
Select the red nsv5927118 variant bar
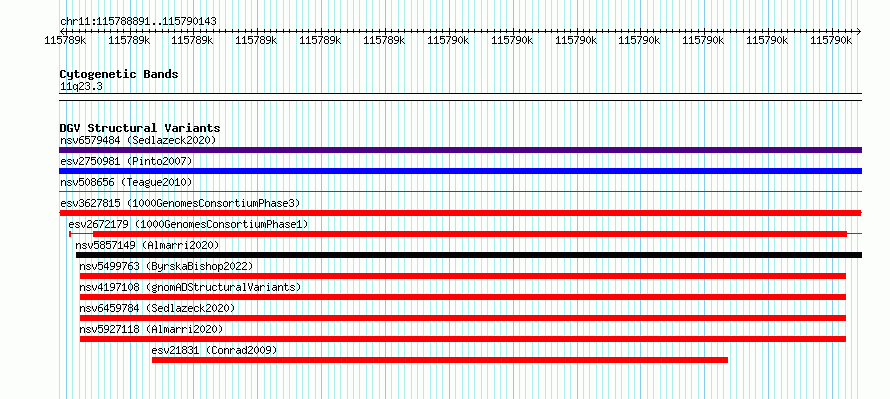tap(463, 339)
